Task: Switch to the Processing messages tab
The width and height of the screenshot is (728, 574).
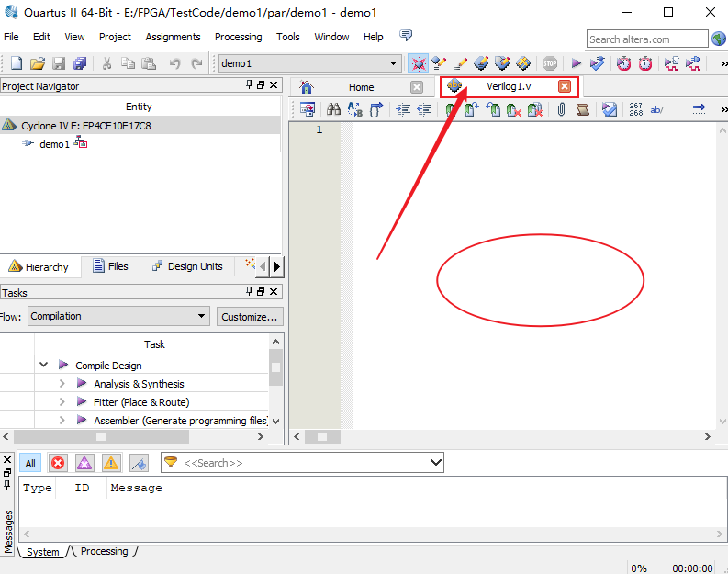Action: click(x=104, y=551)
